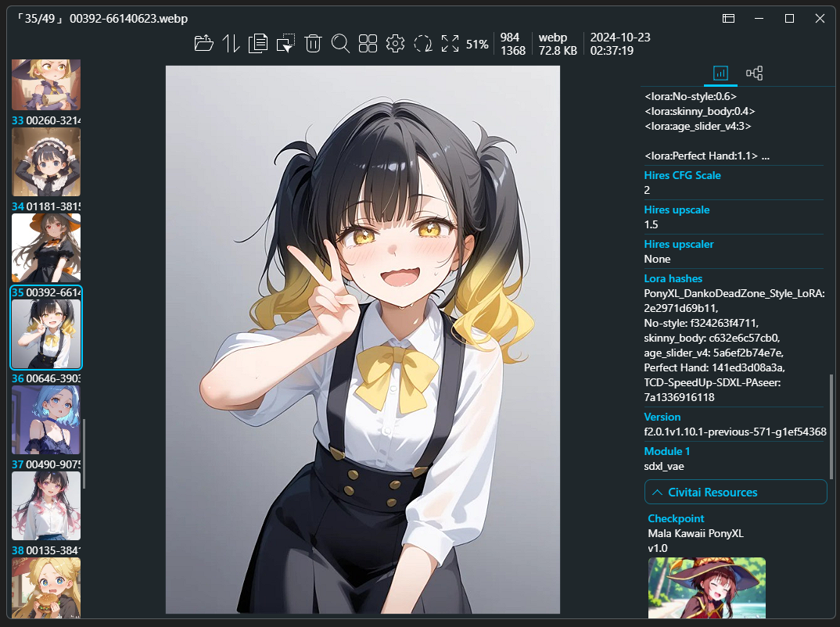
Task: Open settings gear icon
Action: pos(395,43)
